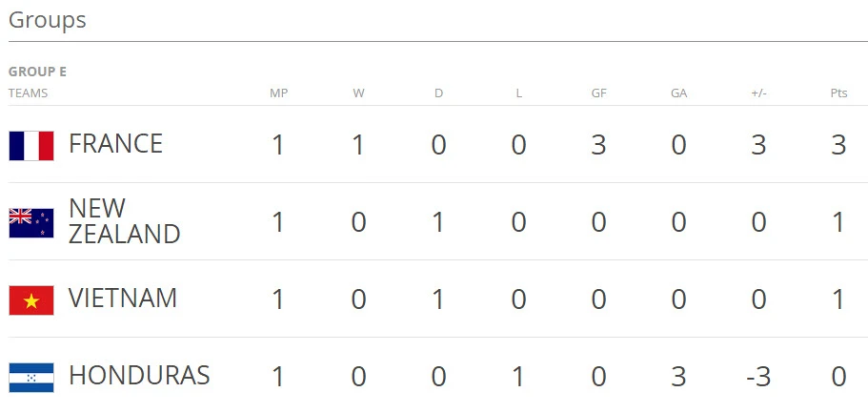Screen dimensions: 868x413
Task: Click the MP column header
Action: [278, 93]
